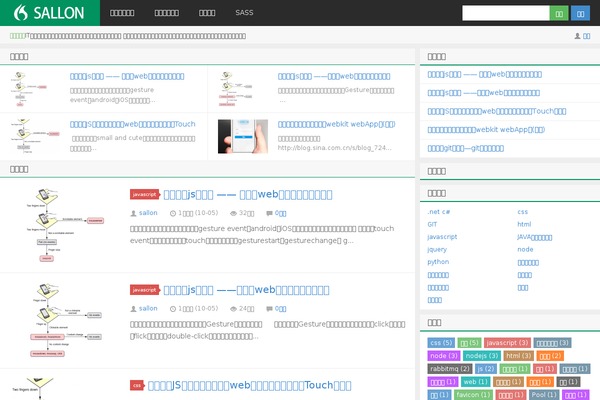Viewport: 600px width, 400px height.
Task: Focus the header search input field
Action: 505,13
